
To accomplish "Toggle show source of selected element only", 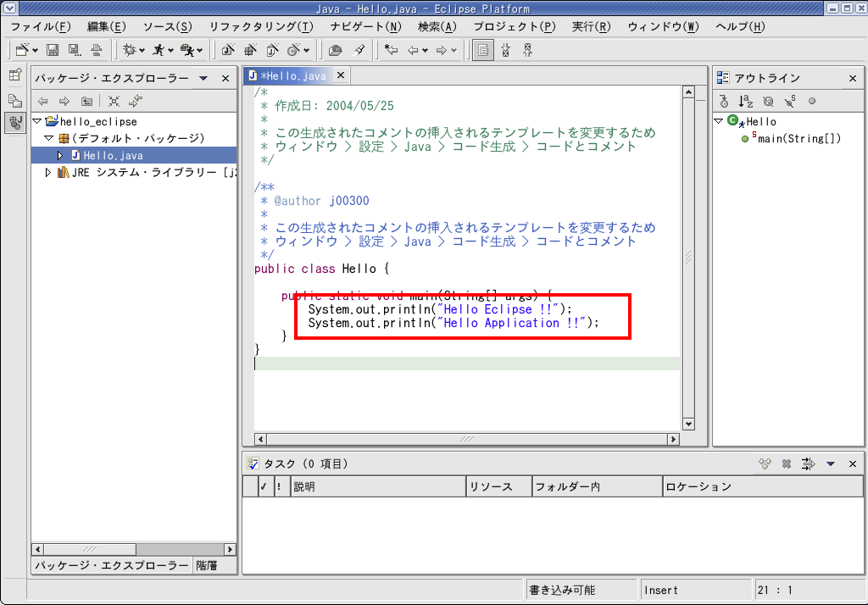I will [483, 50].
